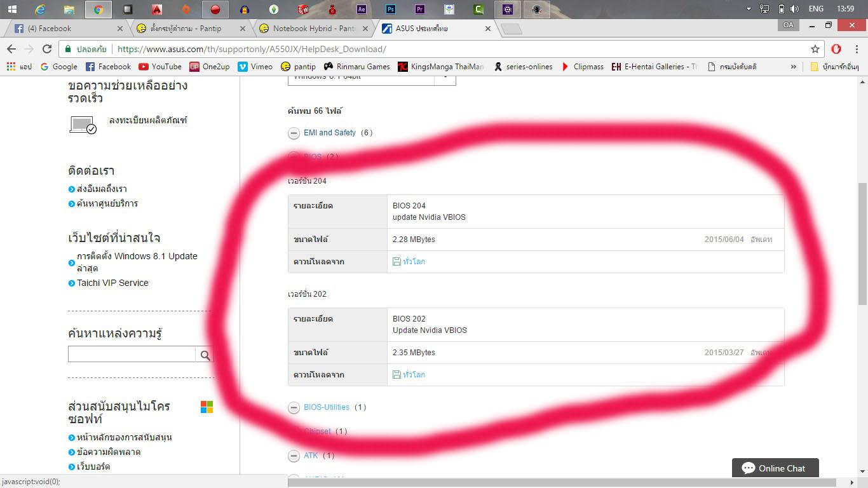Open the Rinmaru Games bookmark

tap(356, 66)
